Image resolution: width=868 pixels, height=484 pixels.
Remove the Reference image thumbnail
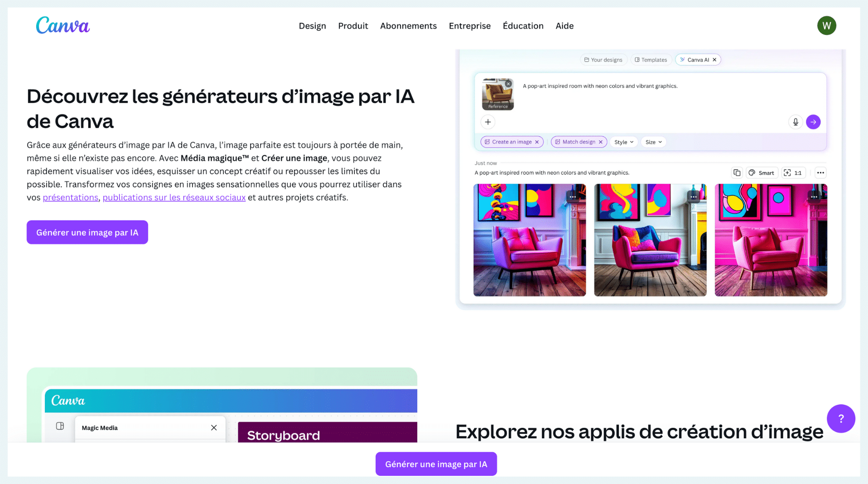pyautogui.click(x=508, y=84)
